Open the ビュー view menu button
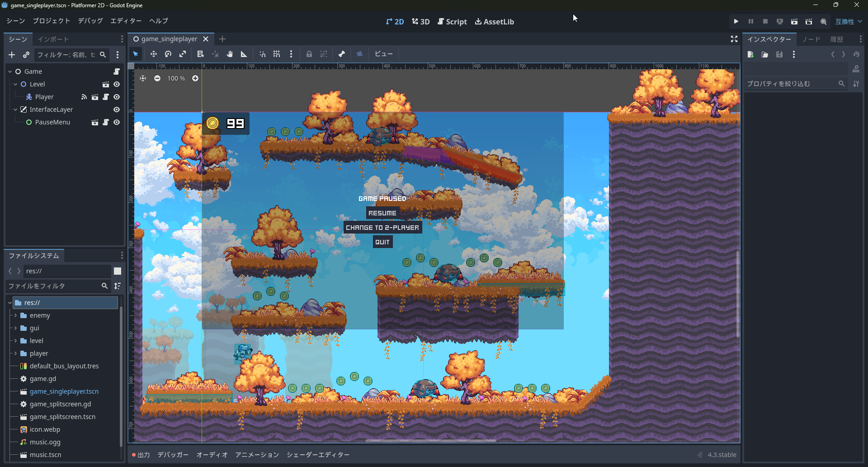The width and height of the screenshot is (868, 467). point(384,54)
